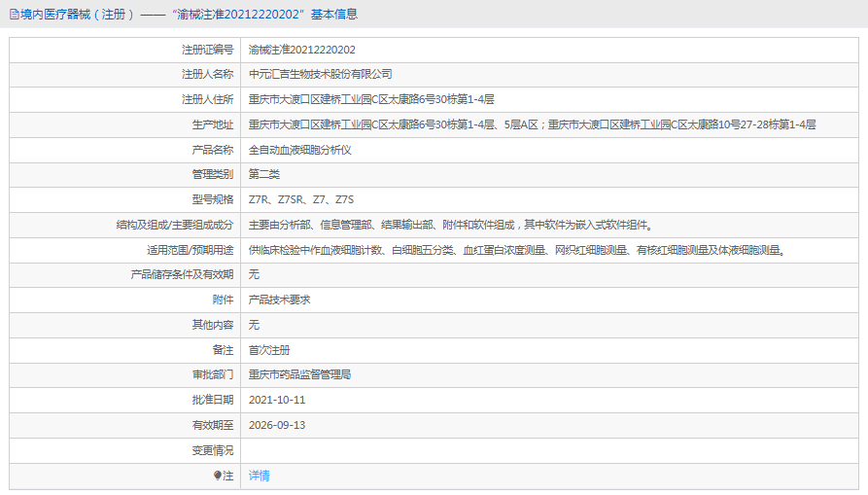This screenshot has height=495, width=868.
Task: Click the 管理类别 label
Action: point(213,174)
